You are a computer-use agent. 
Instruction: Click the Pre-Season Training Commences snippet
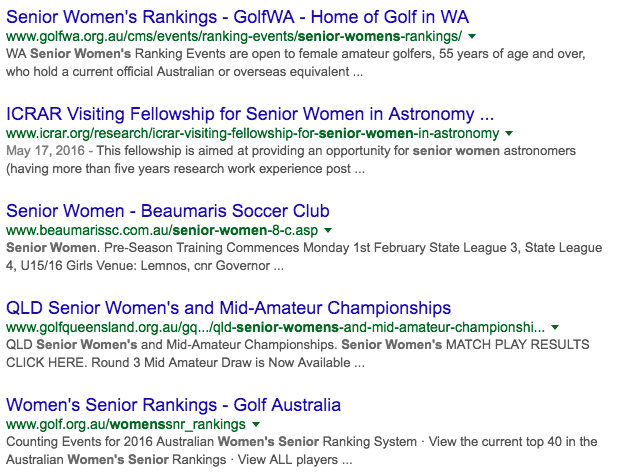click(304, 257)
